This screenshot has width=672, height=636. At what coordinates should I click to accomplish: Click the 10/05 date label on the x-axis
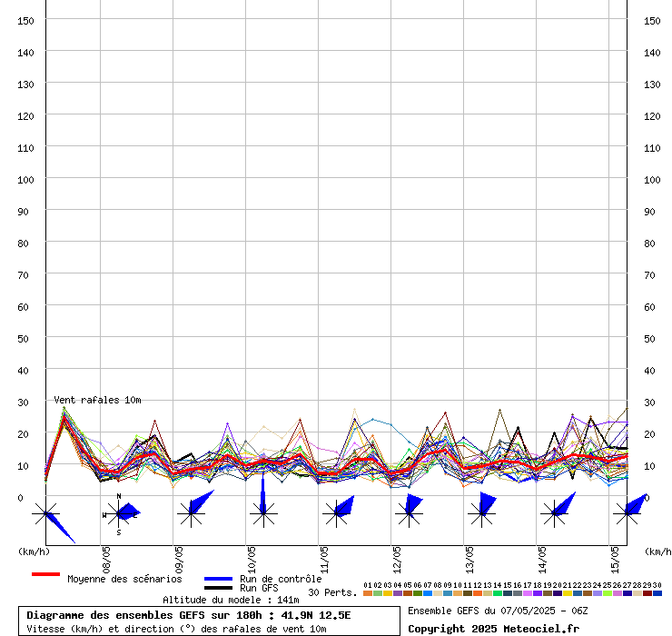[252, 560]
